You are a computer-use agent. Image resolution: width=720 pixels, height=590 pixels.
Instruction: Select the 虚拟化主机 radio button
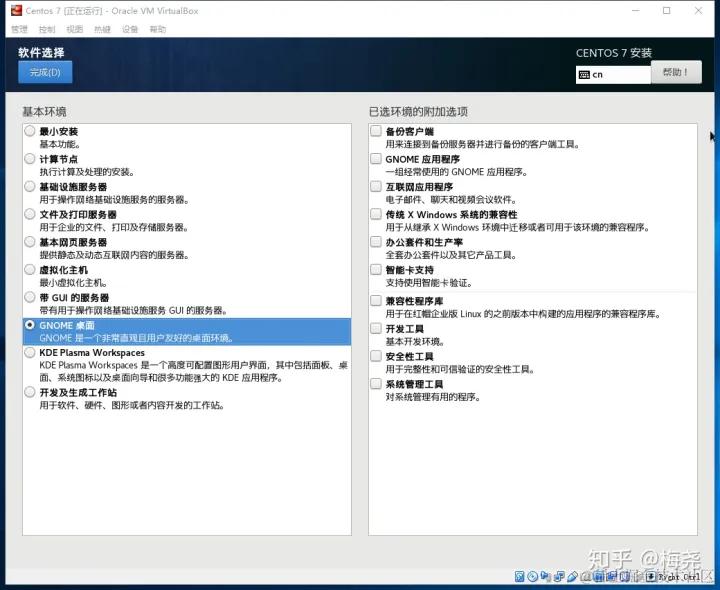pyautogui.click(x=30, y=269)
